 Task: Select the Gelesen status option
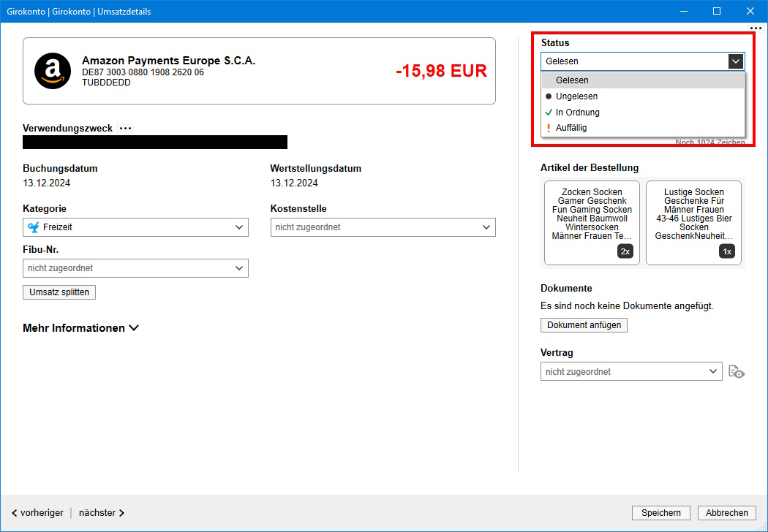point(572,80)
